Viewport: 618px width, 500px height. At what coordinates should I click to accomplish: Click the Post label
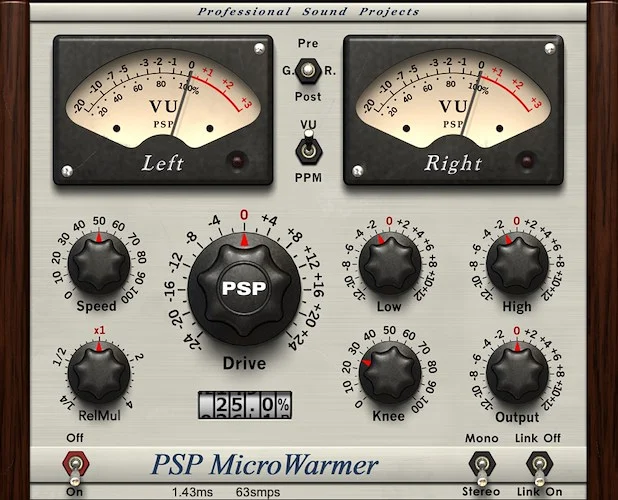point(308,97)
